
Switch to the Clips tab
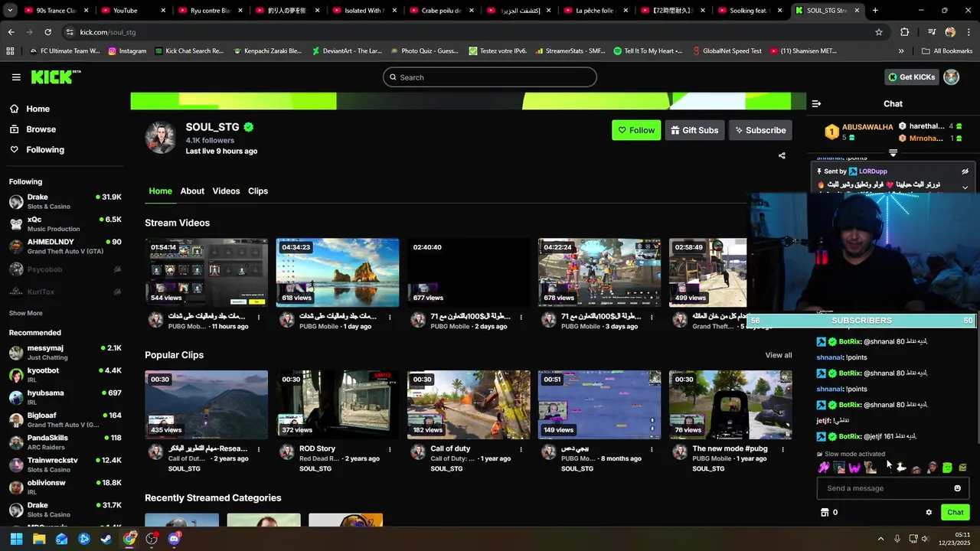(258, 191)
